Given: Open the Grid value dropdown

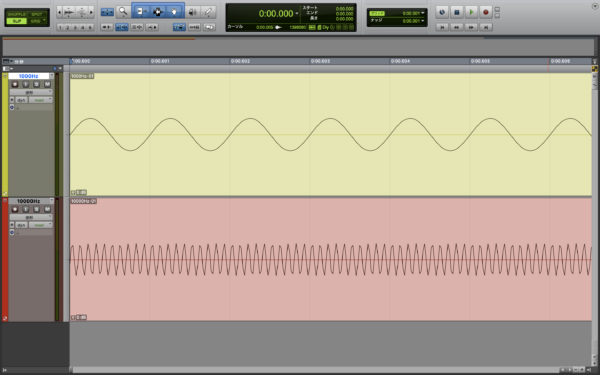Looking at the screenshot, I should pos(422,13).
